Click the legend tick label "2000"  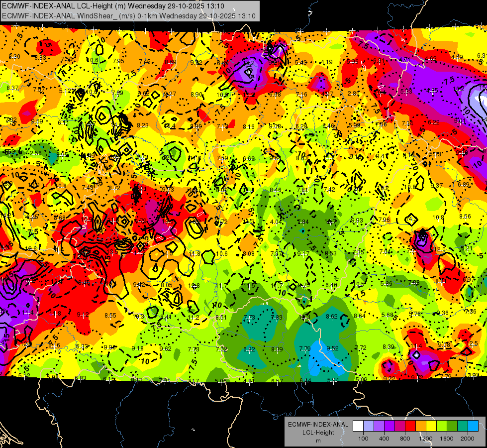(x=468, y=439)
